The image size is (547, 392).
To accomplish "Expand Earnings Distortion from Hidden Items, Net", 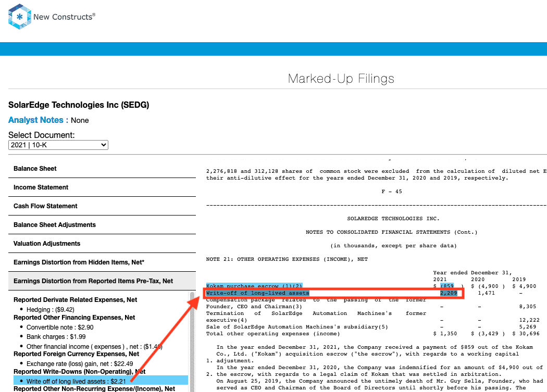I will pos(102,262).
